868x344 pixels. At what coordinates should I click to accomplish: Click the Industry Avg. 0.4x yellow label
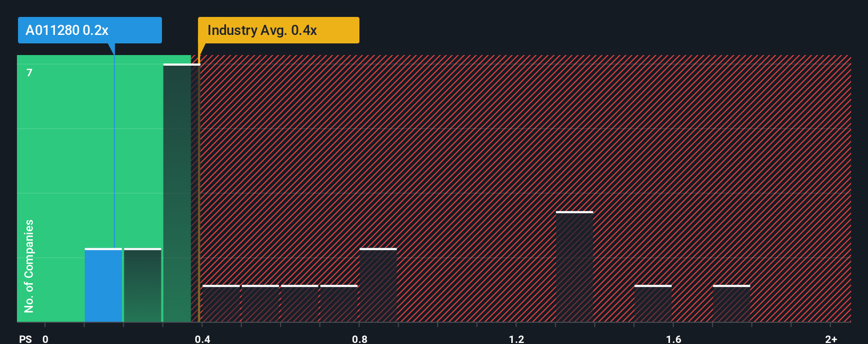(x=278, y=30)
